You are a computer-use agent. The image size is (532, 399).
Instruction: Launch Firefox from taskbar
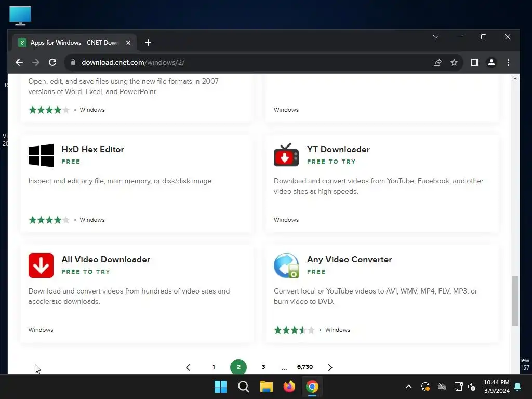289,387
